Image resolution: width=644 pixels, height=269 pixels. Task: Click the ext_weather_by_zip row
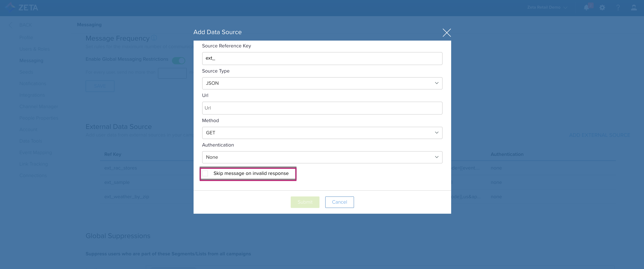tap(358, 197)
